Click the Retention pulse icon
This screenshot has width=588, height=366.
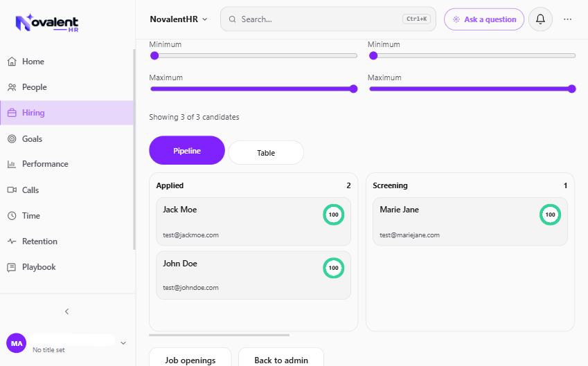point(12,241)
